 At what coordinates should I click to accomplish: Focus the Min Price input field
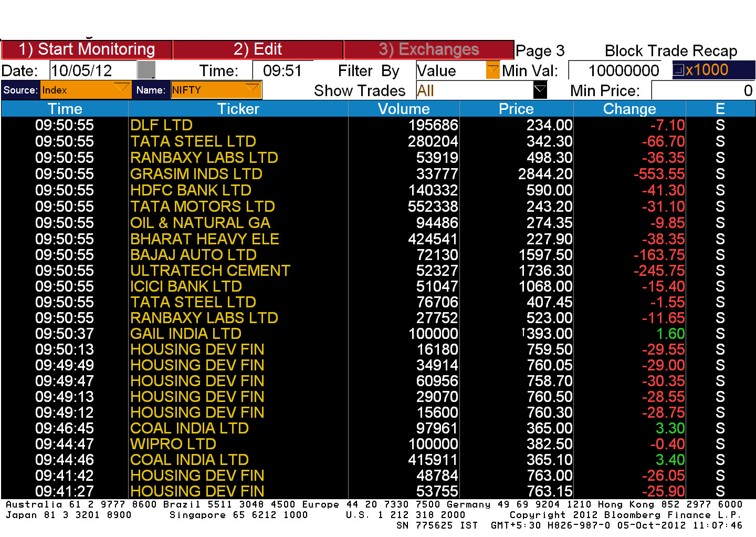[702, 90]
